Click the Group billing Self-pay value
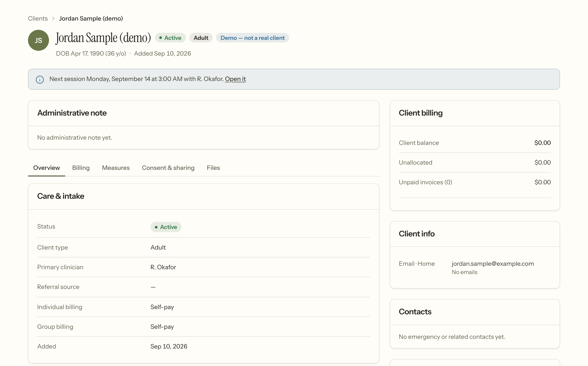 point(162,327)
